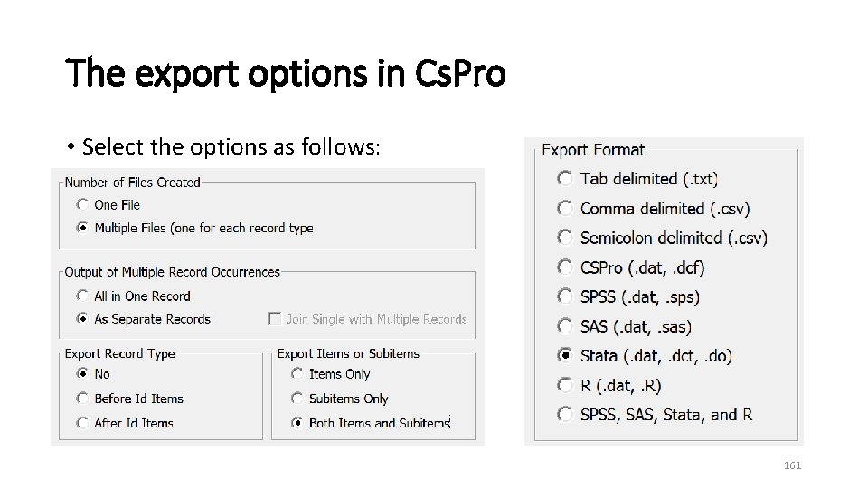The image size is (868, 488).
Task: Select SPSS, SAS, Stata, and R option
Action: pos(565,415)
